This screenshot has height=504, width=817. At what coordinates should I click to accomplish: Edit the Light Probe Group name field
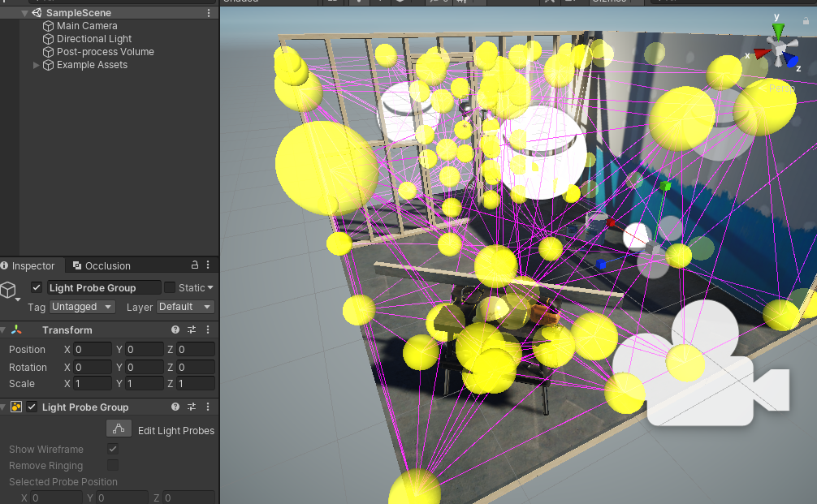[x=104, y=287]
